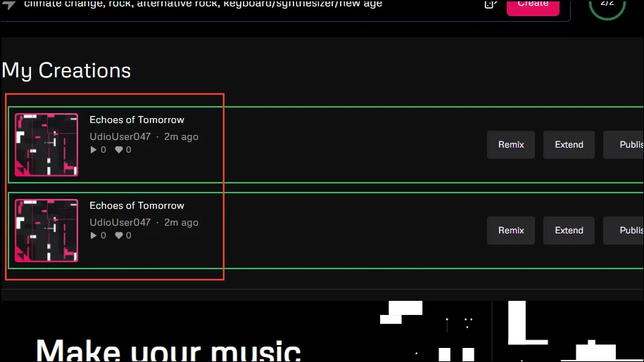644x362 pixels.
Task: Click the play count icon on the second song
Action: pyautogui.click(x=94, y=235)
